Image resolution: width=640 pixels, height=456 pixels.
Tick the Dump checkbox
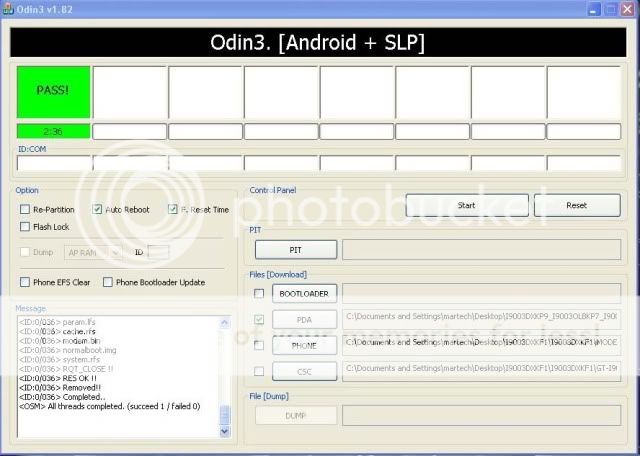(25, 252)
